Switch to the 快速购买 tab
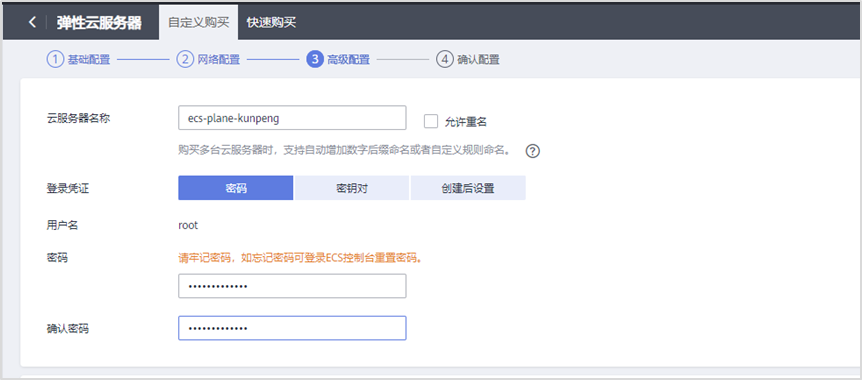This screenshot has width=862, height=380. 272,23
